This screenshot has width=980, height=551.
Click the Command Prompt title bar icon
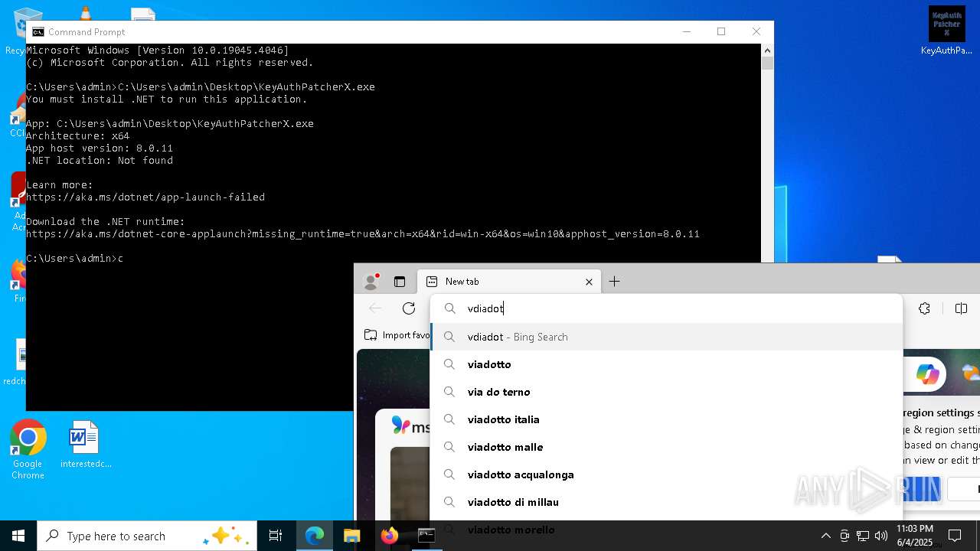[x=38, y=31]
